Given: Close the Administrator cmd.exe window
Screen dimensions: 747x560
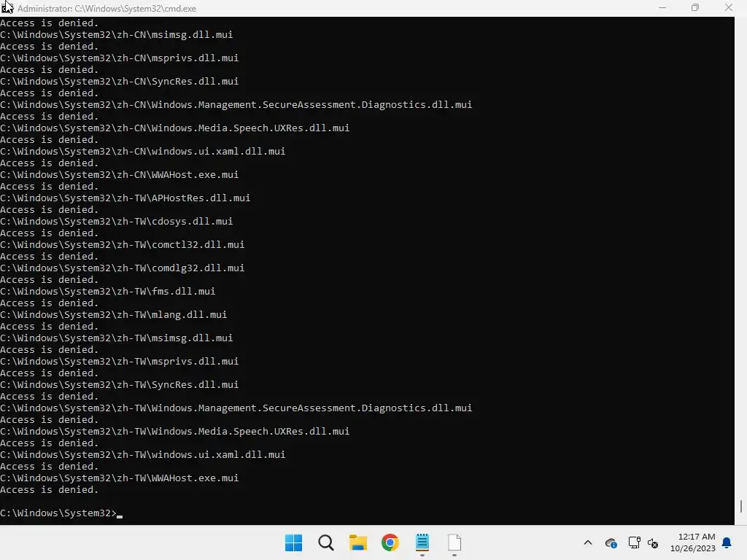Looking at the screenshot, I should click(x=729, y=7).
